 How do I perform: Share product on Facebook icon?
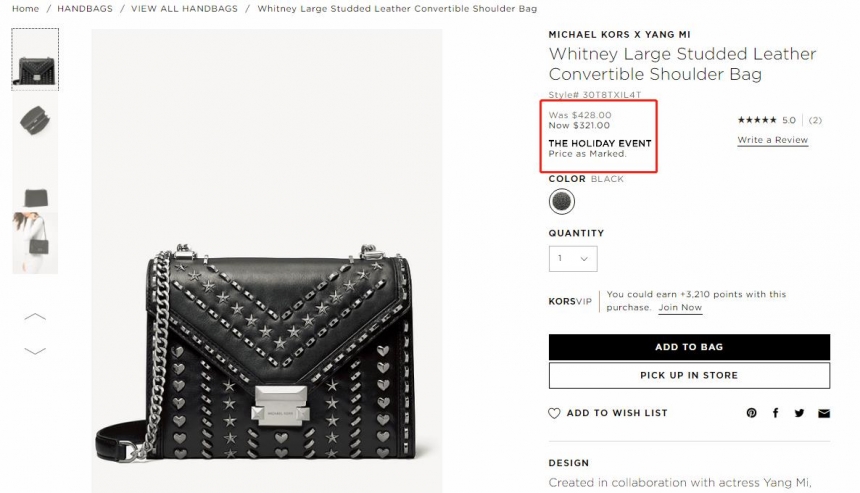pos(776,413)
